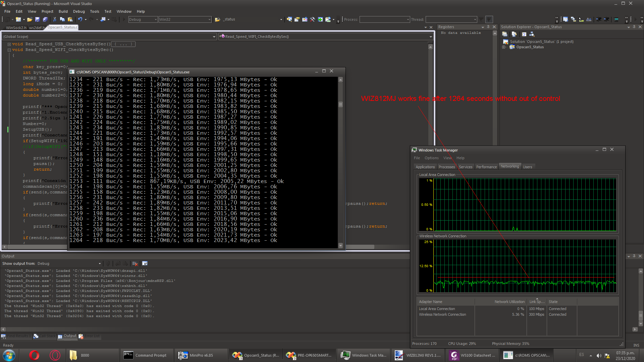Click View Class Diagram icon in Solution Explorer
The height and width of the screenshot is (362, 644).
[532, 34]
